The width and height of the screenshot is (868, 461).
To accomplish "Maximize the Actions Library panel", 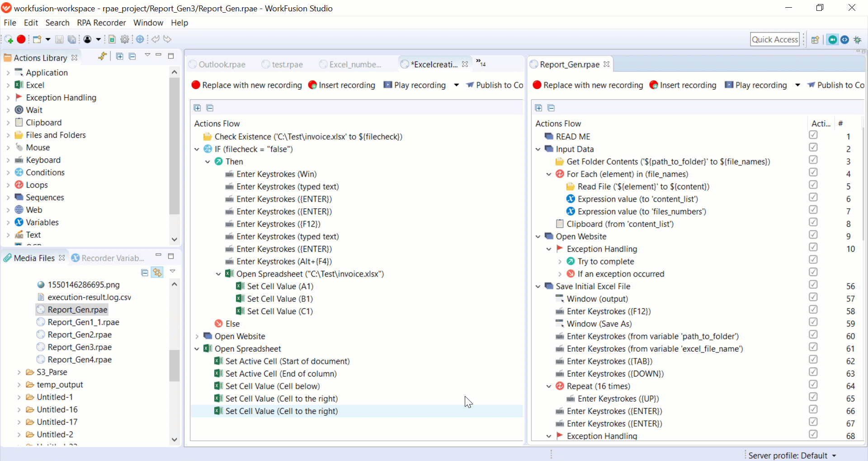I will click(171, 56).
